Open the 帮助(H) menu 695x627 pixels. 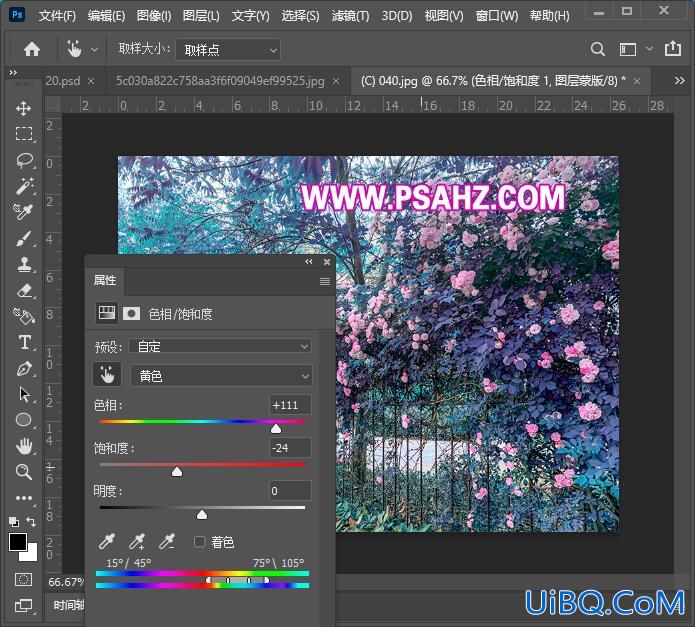(x=549, y=16)
